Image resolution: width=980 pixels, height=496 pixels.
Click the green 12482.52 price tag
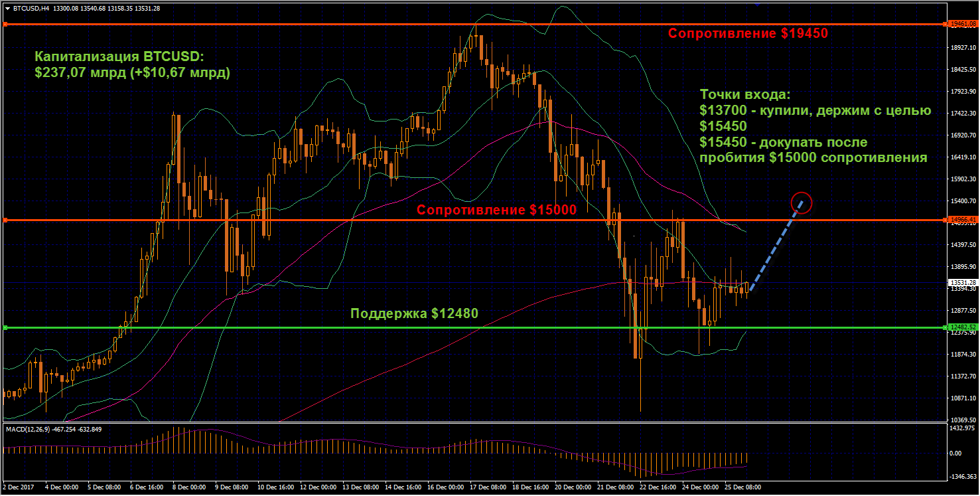(963, 327)
